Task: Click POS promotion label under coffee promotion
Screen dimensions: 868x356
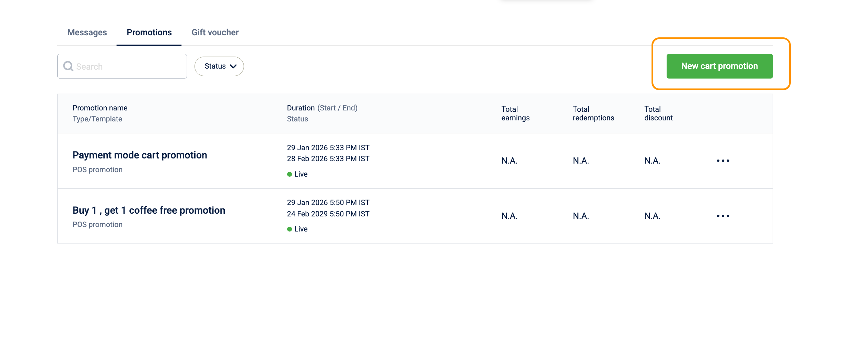Action: 97,225
